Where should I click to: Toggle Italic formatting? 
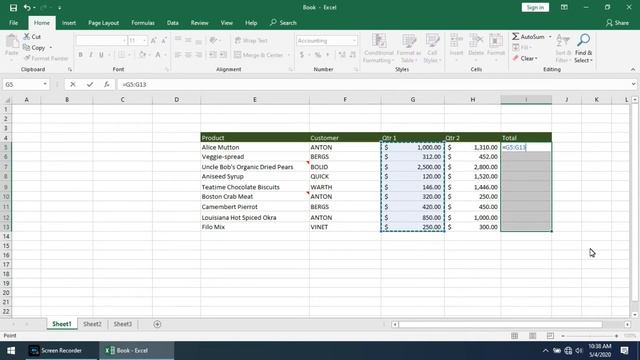click(91, 55)
